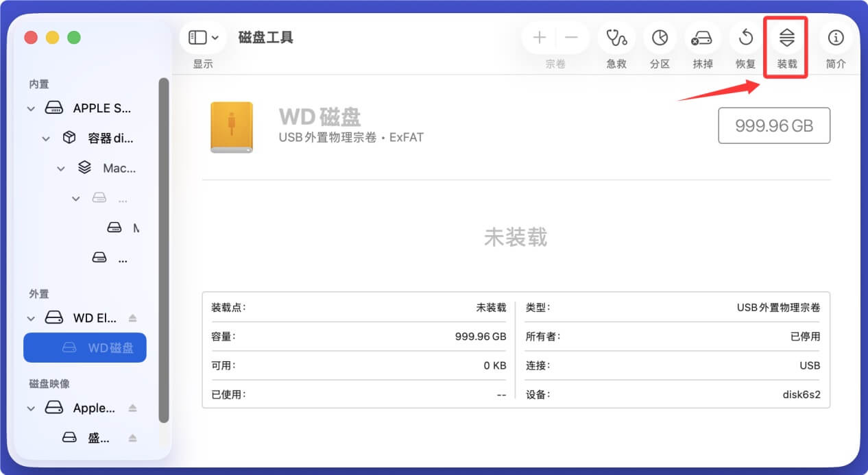Screen dimensions: 868x475
Task: Expand the APPLE S... internal disk entry
Action: [31, 108]
